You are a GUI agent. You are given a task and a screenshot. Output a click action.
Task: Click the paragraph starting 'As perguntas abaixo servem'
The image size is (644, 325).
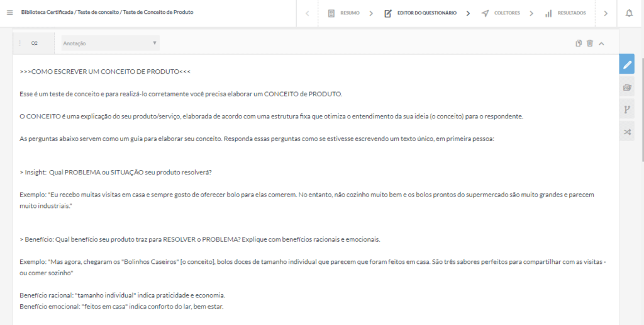tap(257, 139)
